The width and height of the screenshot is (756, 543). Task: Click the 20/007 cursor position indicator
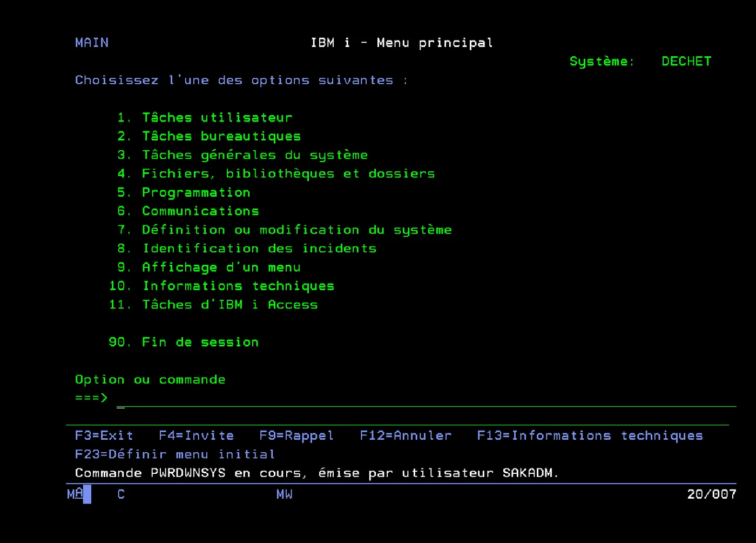(x=711, y=494)
